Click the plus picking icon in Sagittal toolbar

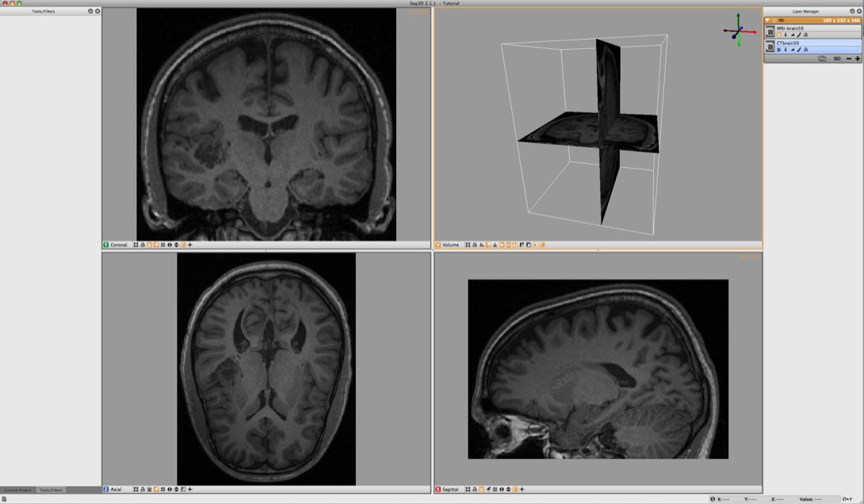click(522, 489)
